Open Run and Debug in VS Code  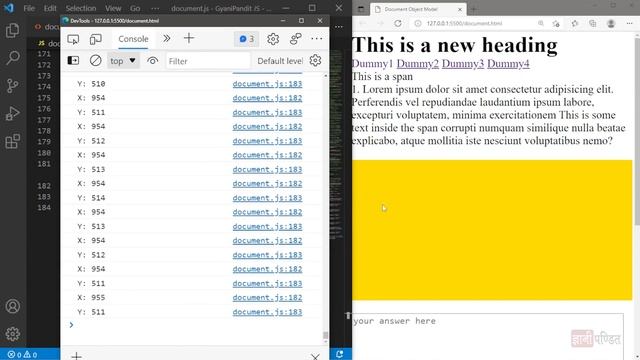tap(13, 113)
